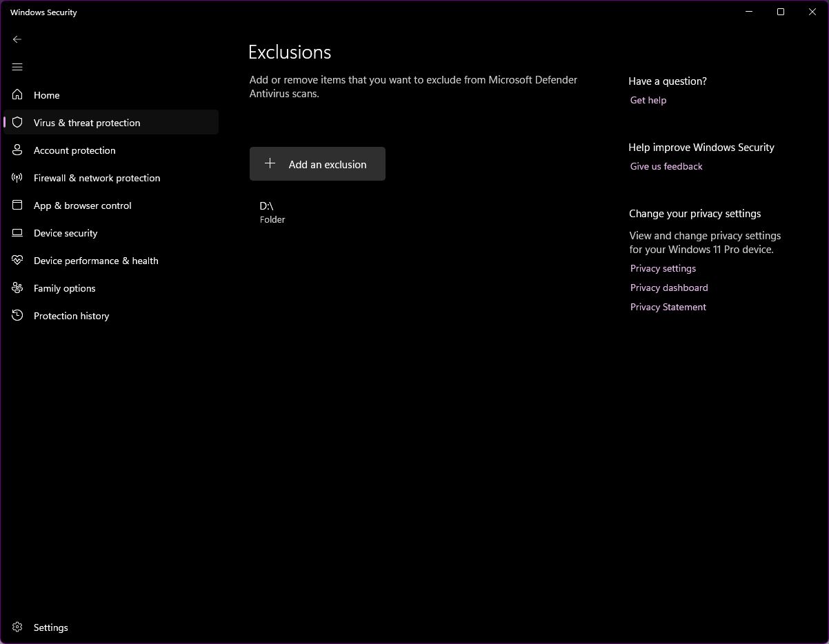Click the Settings gear icon
Viewport: 829px width, 644px height.
(x=17, y=627)
